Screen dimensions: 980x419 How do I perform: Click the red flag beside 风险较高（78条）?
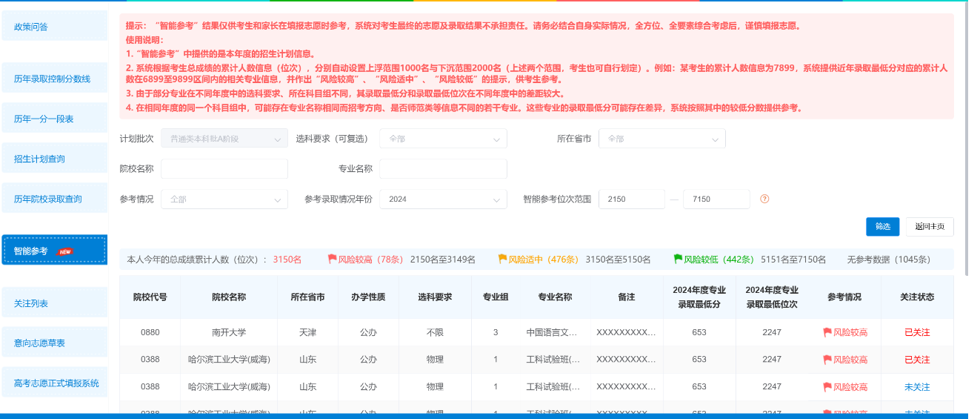[x=332, y=260]
